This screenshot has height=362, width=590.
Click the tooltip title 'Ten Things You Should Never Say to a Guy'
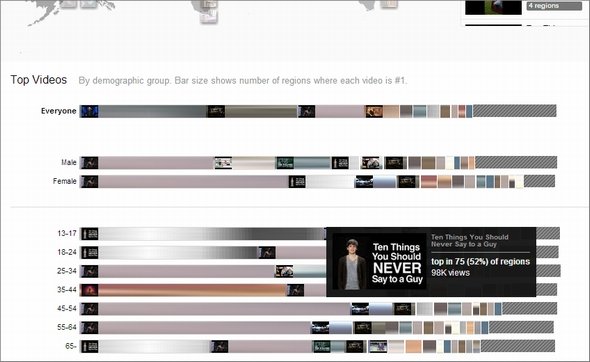pos(470,240)
